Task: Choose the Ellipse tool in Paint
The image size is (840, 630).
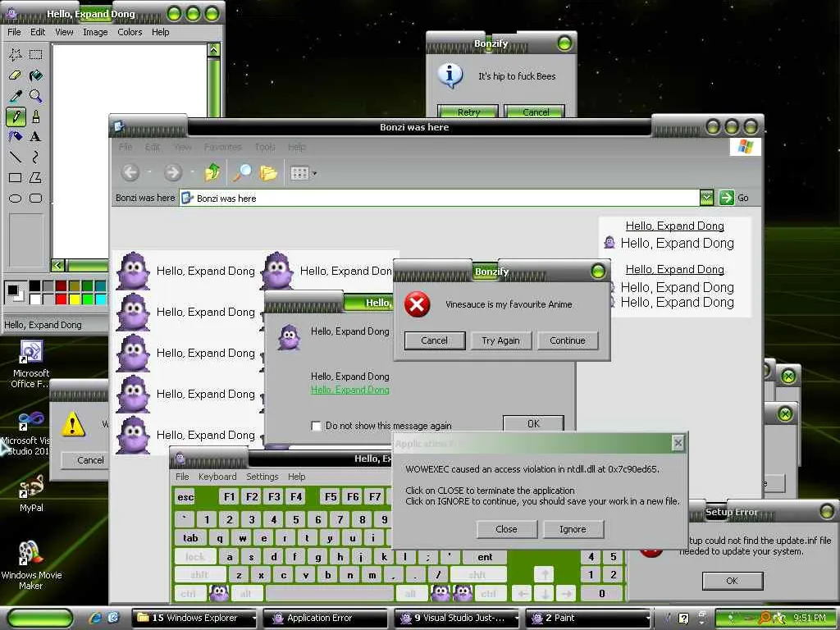Action: point(16,199)
